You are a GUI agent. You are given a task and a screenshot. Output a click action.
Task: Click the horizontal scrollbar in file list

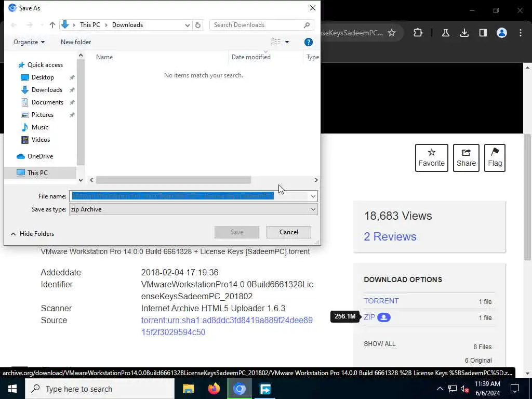point(174,180)
